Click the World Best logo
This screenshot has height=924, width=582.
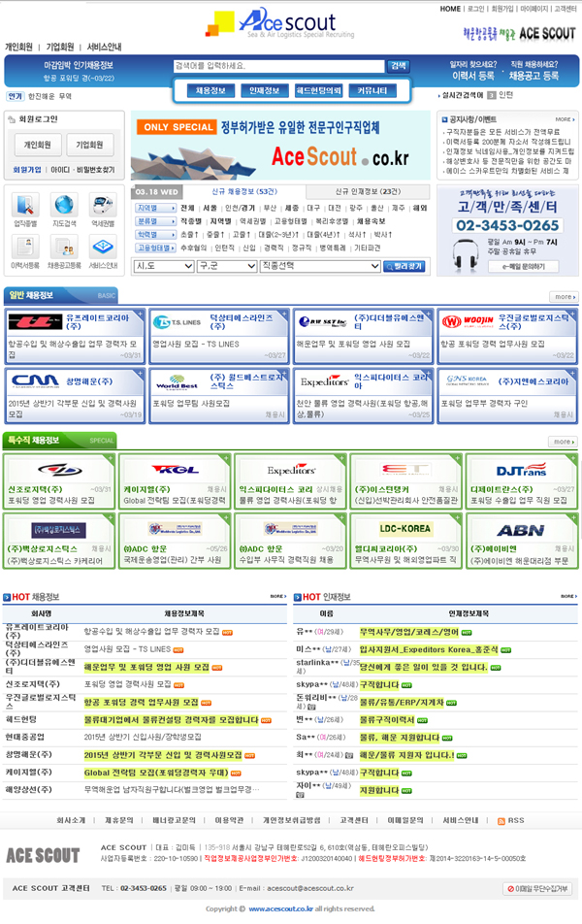click(177, 382)
